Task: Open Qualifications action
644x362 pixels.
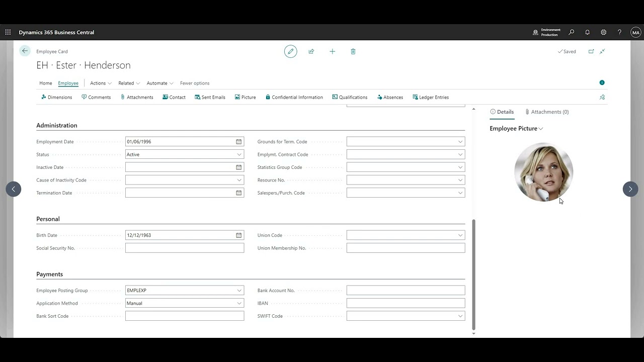Action: [350, 97]
